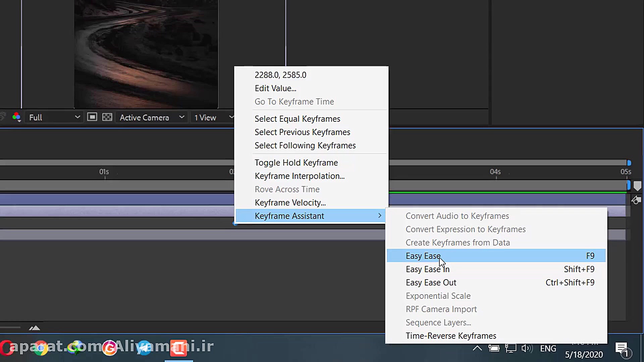This screenshot has height=362, width=644.
Task: Click the 04s mark on time ruler
Action: point(496,172)
